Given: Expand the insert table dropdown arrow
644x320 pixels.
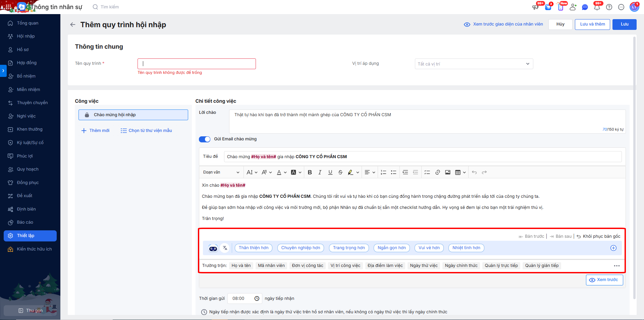Looking at the screenshot, I should click(465, 173).
